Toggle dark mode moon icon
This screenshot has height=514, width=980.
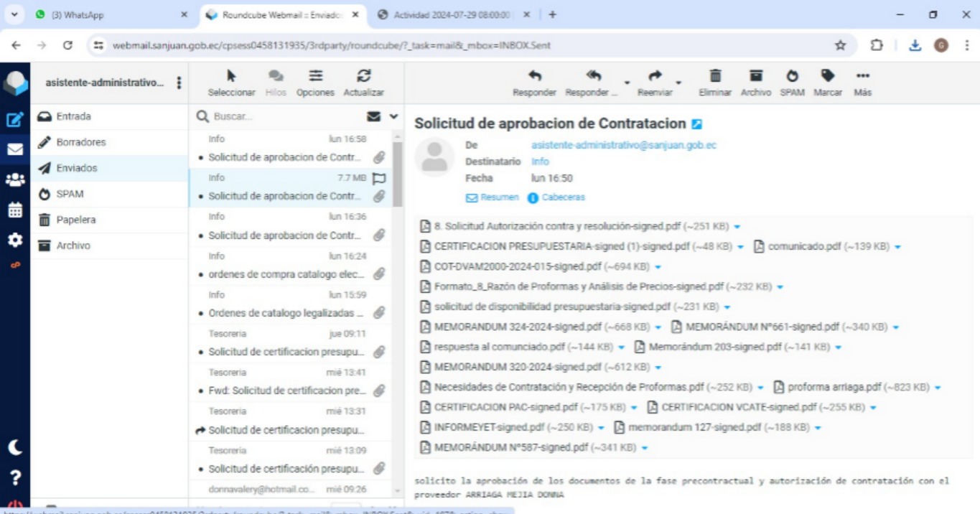click(14, 447)
